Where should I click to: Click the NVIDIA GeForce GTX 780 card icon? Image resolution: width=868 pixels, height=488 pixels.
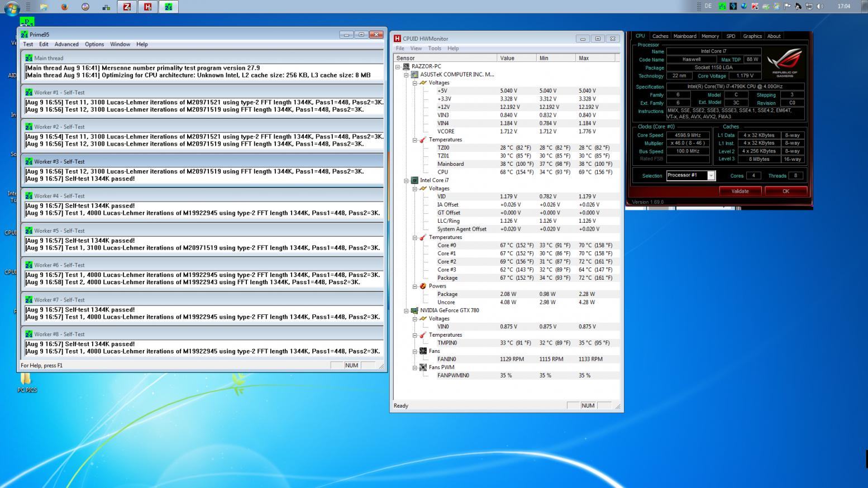[414, 310]
